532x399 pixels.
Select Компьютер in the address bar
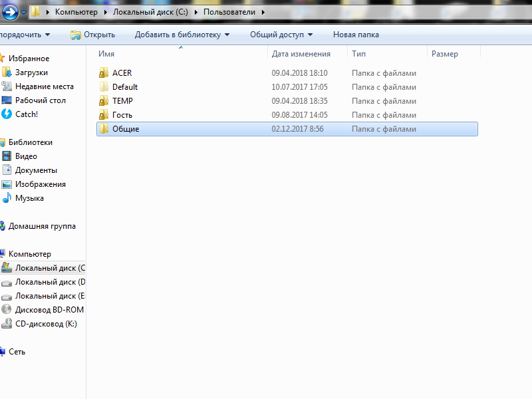[76, 12]
